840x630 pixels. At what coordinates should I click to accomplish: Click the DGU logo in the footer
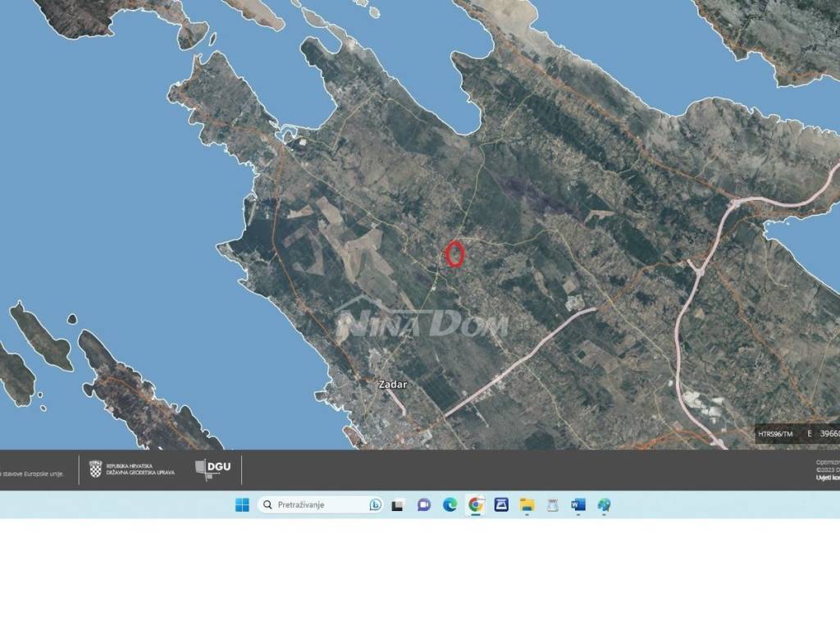click(x=211, y=468)
